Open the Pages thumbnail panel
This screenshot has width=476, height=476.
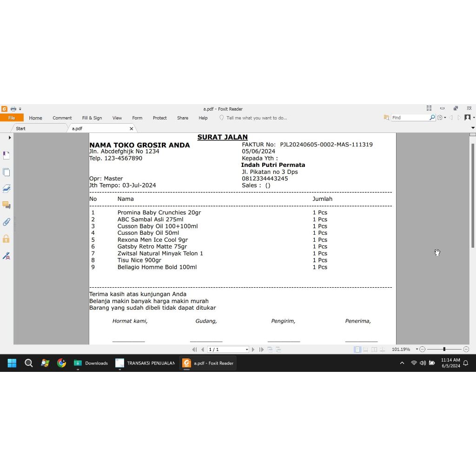click(6, 172)
